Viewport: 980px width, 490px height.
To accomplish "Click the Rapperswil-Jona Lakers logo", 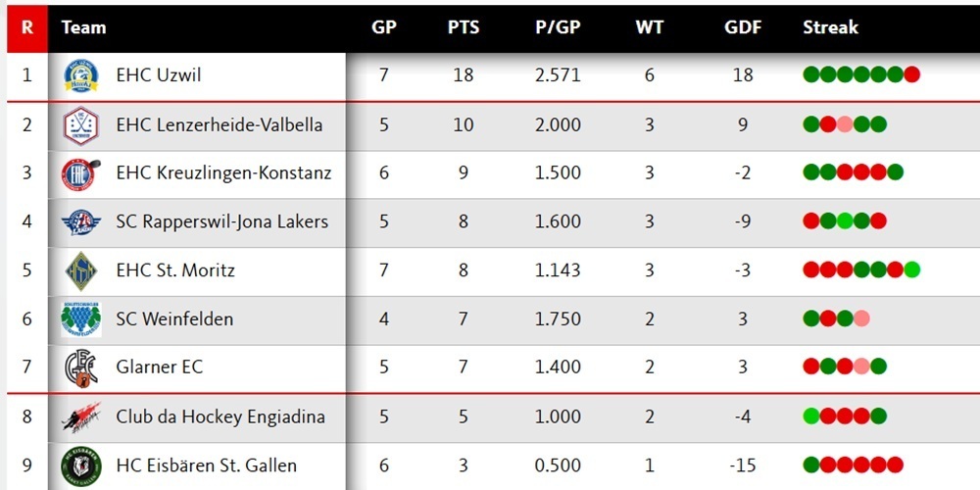I will click(x=80, y=221).
